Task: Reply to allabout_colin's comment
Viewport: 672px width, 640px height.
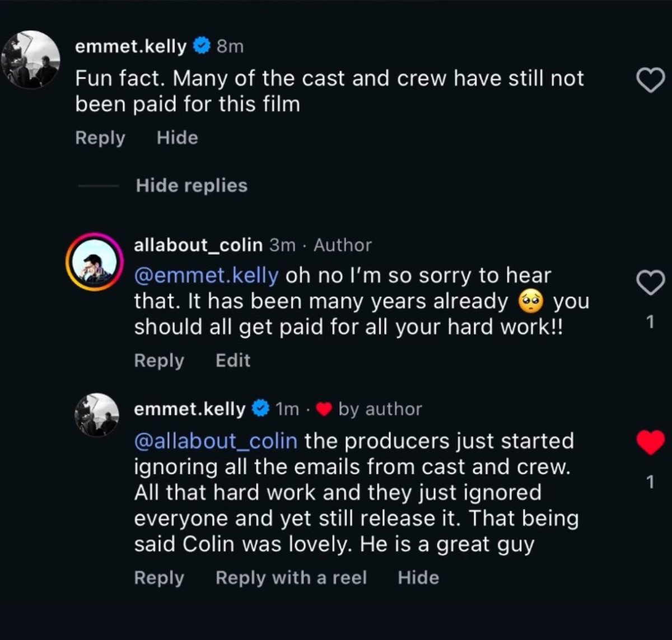Action: click(159, 361)
